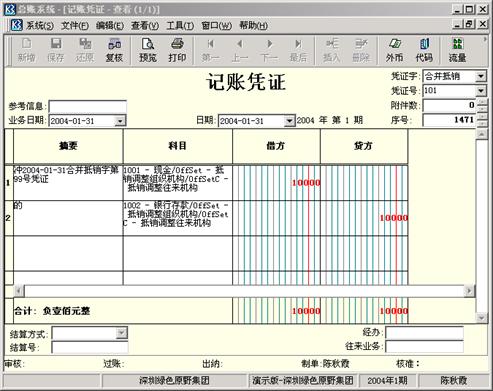Click the vertical scrollbar up arrow
The image size is (493, 391).
tap(482, 134)
